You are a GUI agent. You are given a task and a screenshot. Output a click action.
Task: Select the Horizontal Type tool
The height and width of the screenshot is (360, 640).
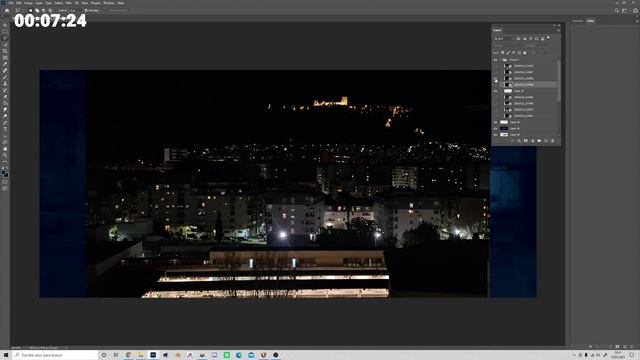point(5,129)
